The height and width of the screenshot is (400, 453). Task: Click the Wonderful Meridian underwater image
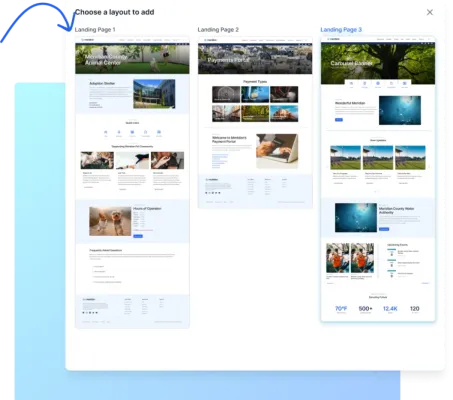400,110
